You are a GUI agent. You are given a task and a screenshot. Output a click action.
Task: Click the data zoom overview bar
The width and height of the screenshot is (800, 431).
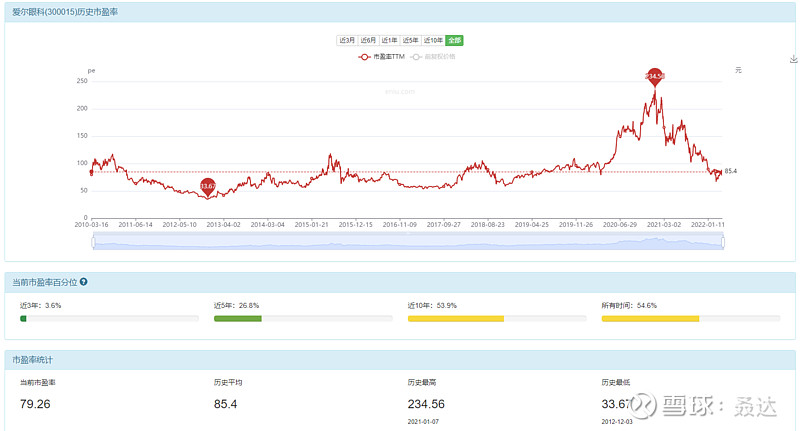point(408,242)
